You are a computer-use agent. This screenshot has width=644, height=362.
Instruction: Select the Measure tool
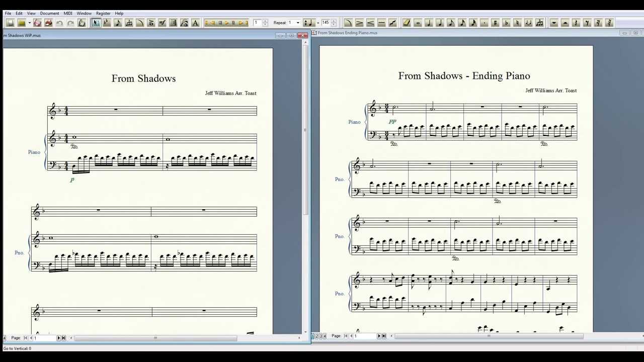173,23
